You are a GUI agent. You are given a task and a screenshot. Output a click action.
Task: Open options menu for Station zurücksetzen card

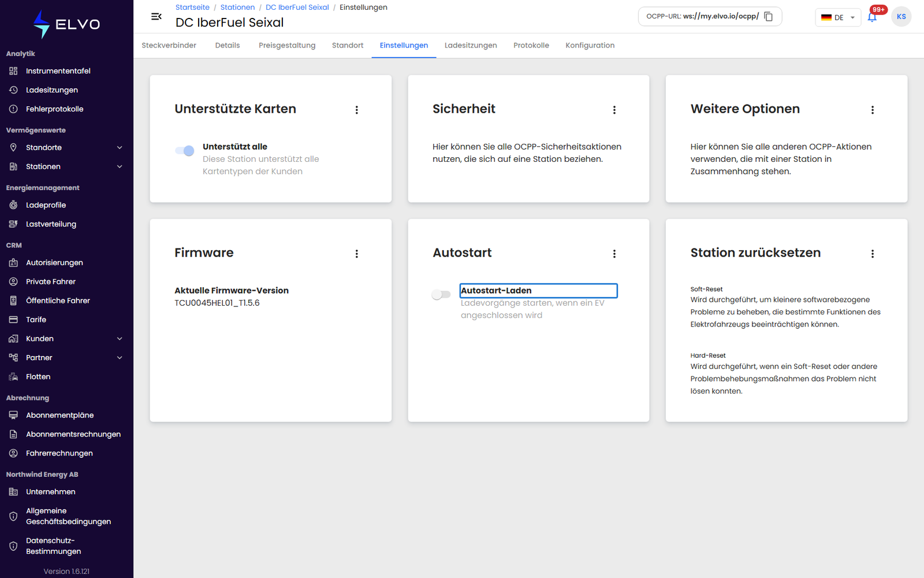coord(873,254)
